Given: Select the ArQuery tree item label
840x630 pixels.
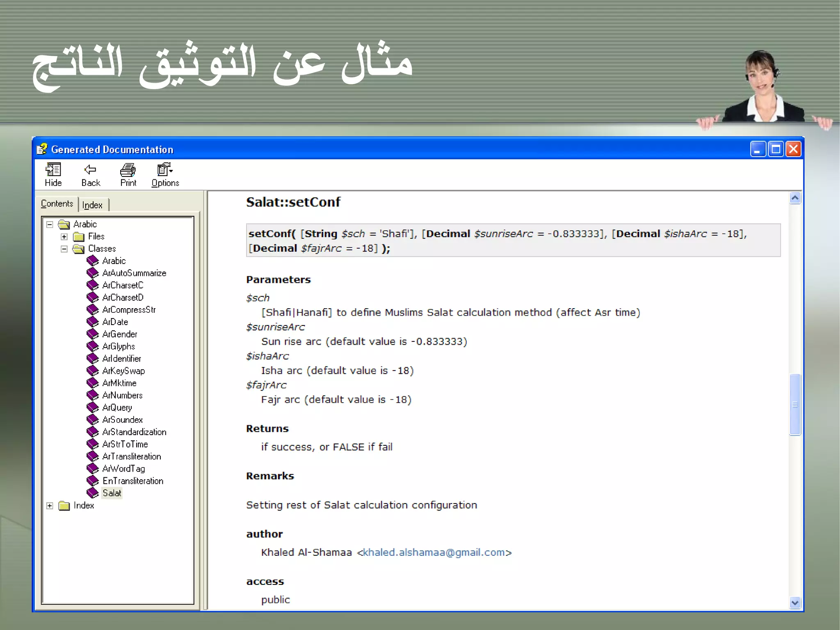Looking at the screenshot, I should (117, 408).
